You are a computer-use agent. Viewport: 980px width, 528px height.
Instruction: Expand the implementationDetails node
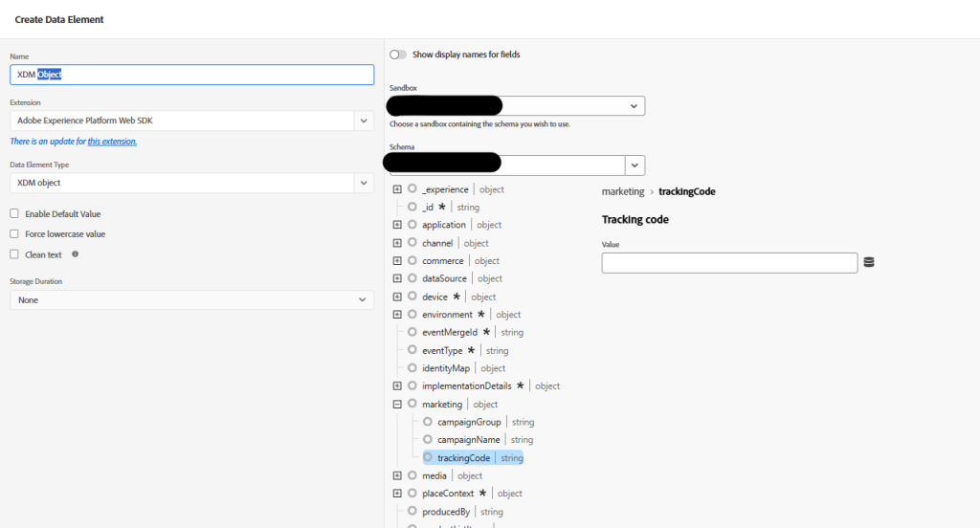pos(397,385)
